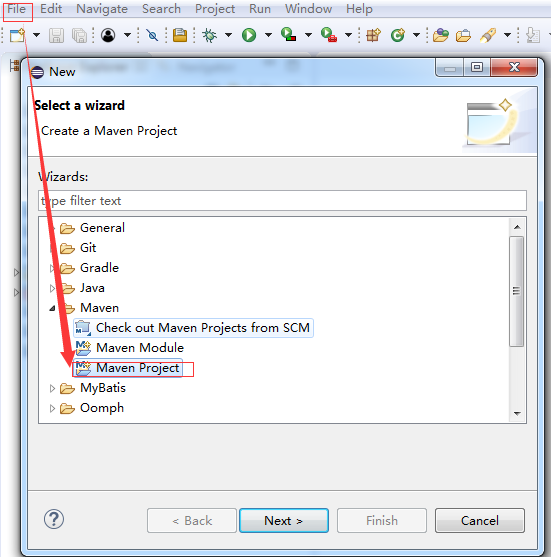The width and height of the screenshot is (551, 557).
Task: Click the wizard list scrollbar down arrow
Action: pyautogui.click(x=517, y=413)
